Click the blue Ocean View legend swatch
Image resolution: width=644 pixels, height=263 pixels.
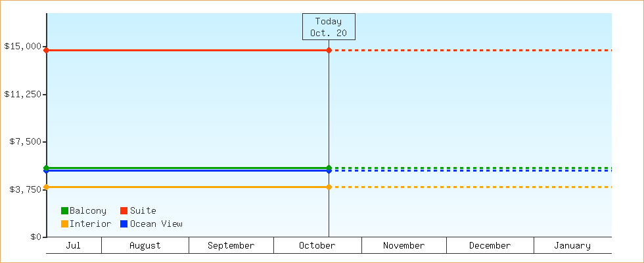point(124,224)
